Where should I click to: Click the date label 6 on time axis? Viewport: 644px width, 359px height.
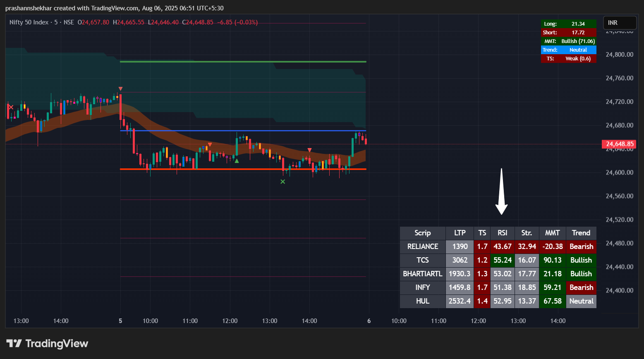369,321
